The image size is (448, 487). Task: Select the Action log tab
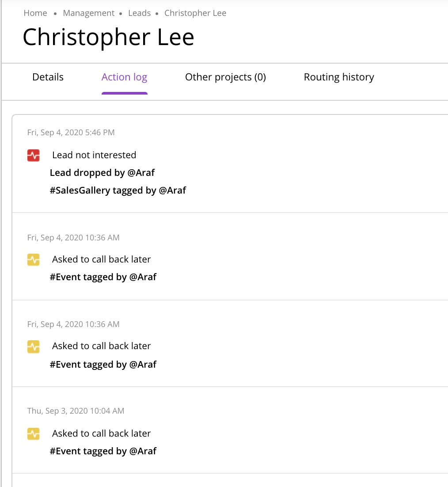point(124,77)
